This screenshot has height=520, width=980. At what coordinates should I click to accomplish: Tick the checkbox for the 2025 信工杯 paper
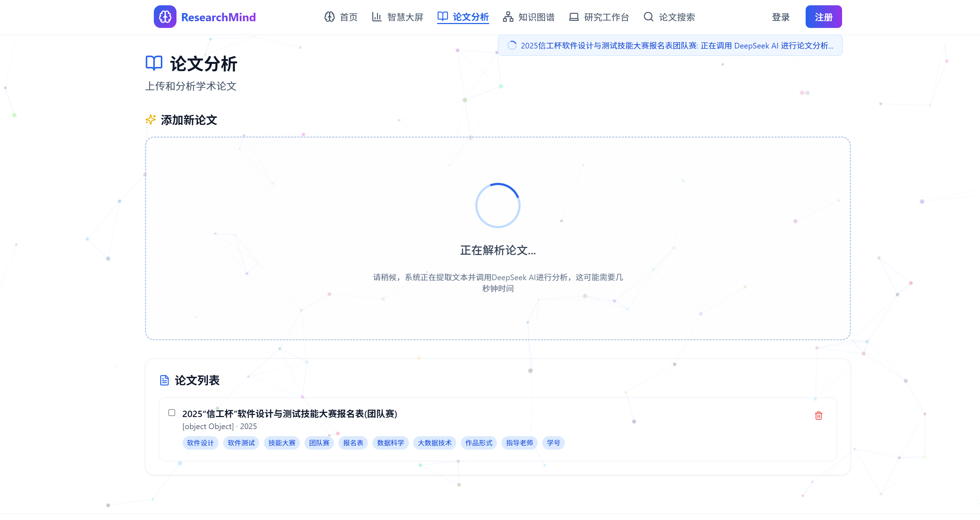172,413
